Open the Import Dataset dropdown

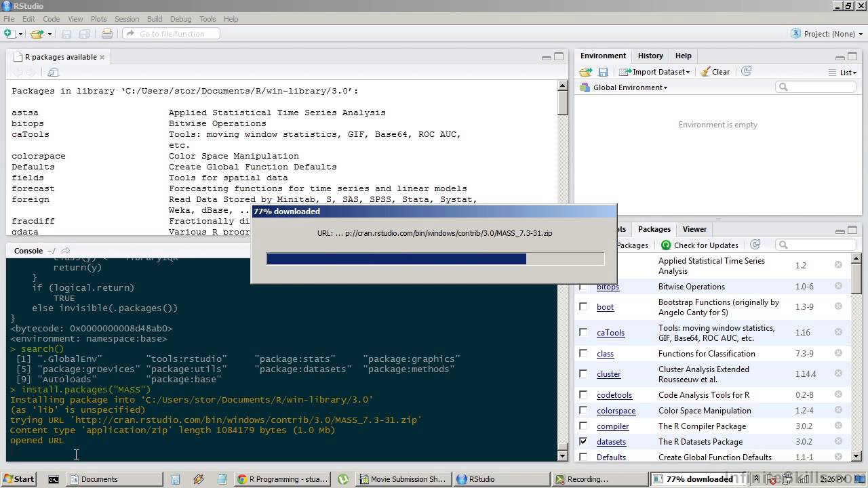[x=654, y=72]
